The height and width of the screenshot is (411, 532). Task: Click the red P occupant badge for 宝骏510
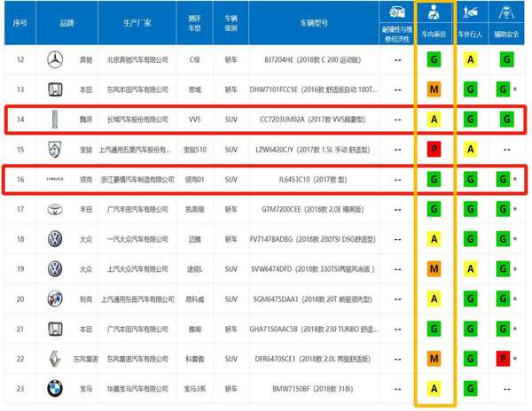click(434, 149)
